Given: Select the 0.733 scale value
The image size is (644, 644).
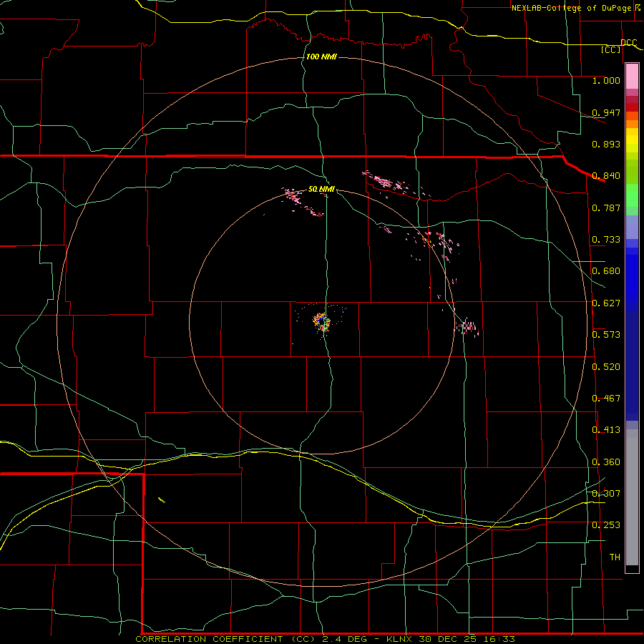Looking at the screenshot, I should click(x=606, y=240).
